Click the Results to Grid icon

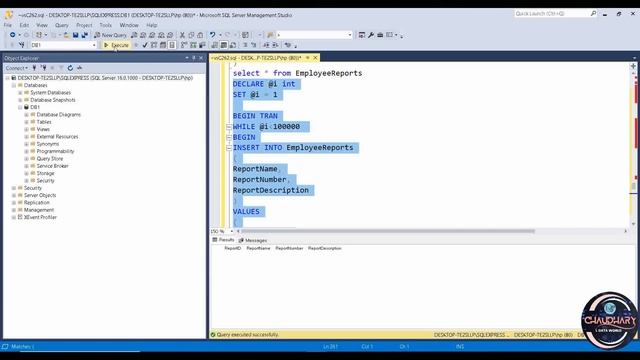coord(224,45)
